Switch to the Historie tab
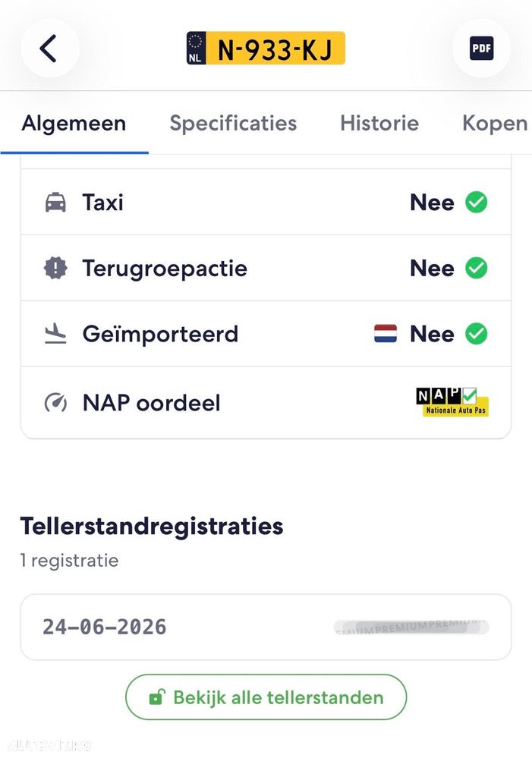Viewport: 532px width, 758px height. [x=379, y=123]
